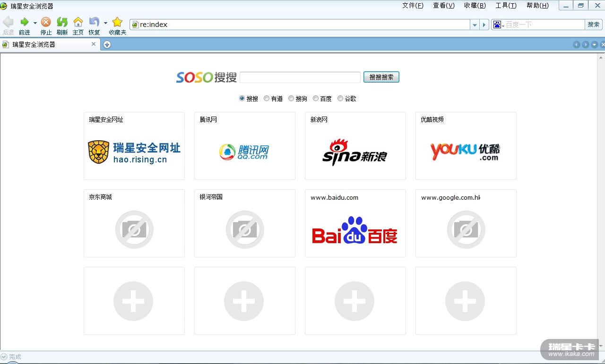Click the Forward (前进) green arrow
605x364 pixels.
25,22
